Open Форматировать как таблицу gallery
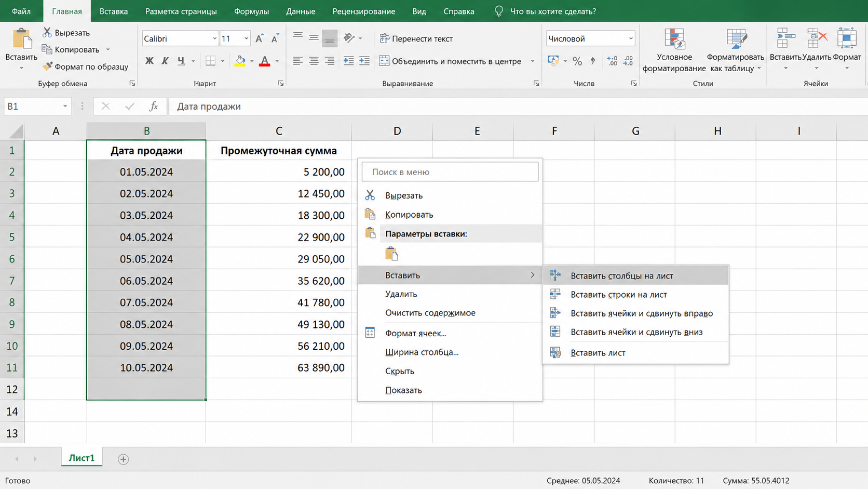Screen dimensions: 868x489 735,50
